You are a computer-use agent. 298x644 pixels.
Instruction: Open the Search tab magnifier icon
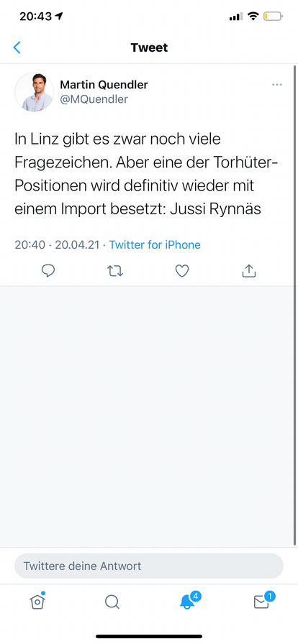point(112,602)
